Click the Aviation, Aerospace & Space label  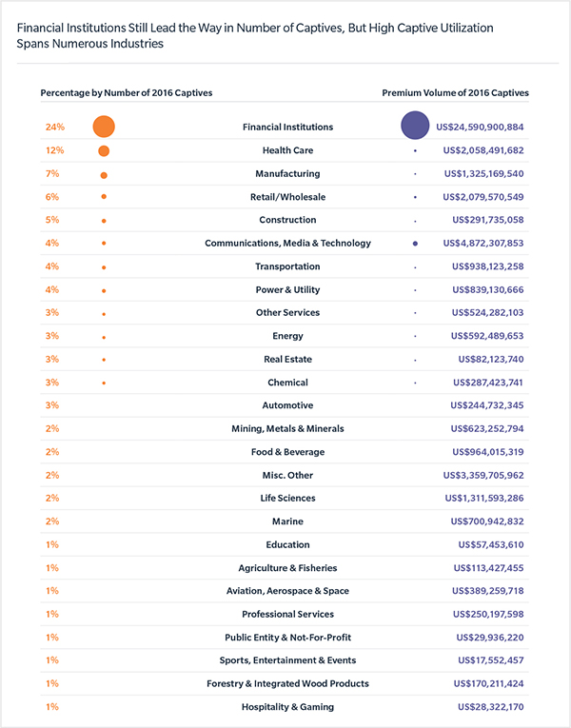point(287,591)
